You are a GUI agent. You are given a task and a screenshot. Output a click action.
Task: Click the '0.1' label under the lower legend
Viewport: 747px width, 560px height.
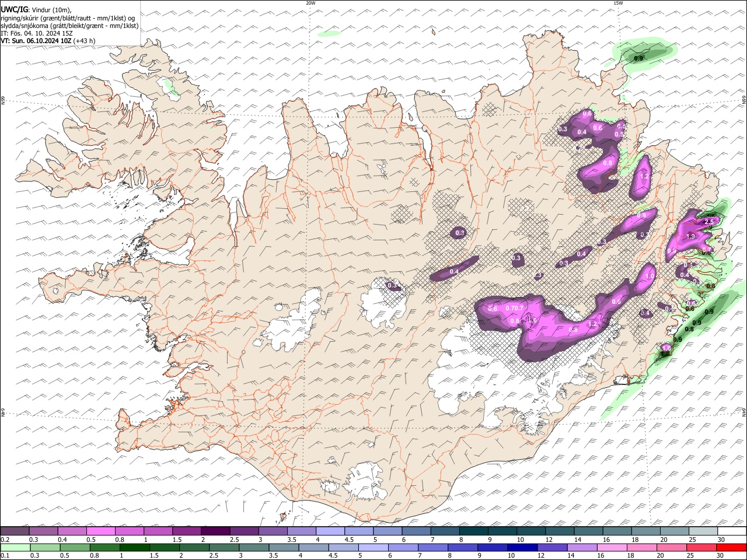coord(5,556)
